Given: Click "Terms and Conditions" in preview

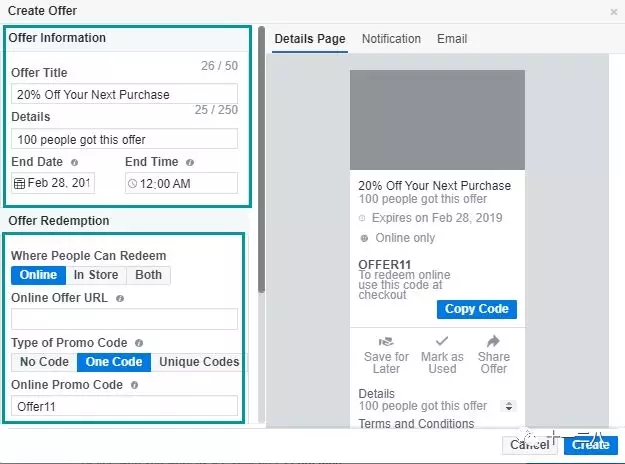Looking at the screenshot, I should pyautogui.click(x=416, y=423).
